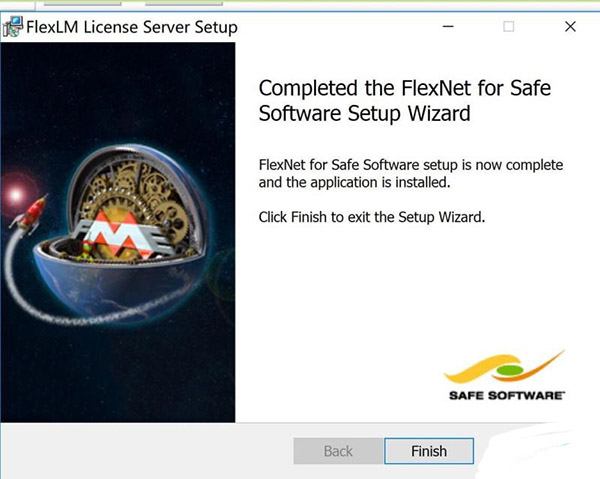Click the 'setup is now complete' paragraph

coord(411,174)
